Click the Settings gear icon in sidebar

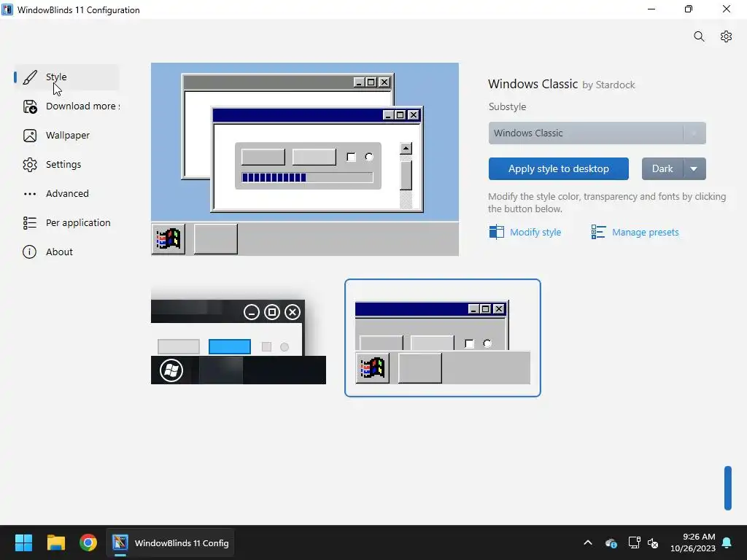coord(30,165)
